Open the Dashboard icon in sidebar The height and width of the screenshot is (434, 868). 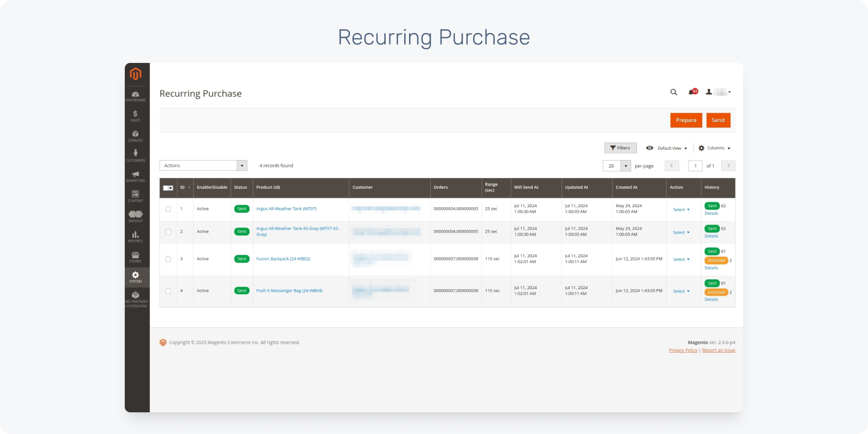tap(135, 96)
